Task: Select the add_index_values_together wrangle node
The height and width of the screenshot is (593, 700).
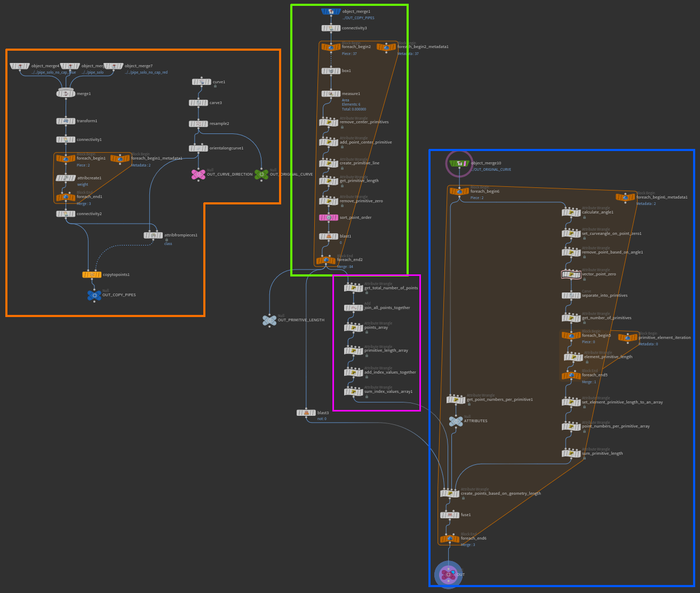Action: (x=353, y=373)
